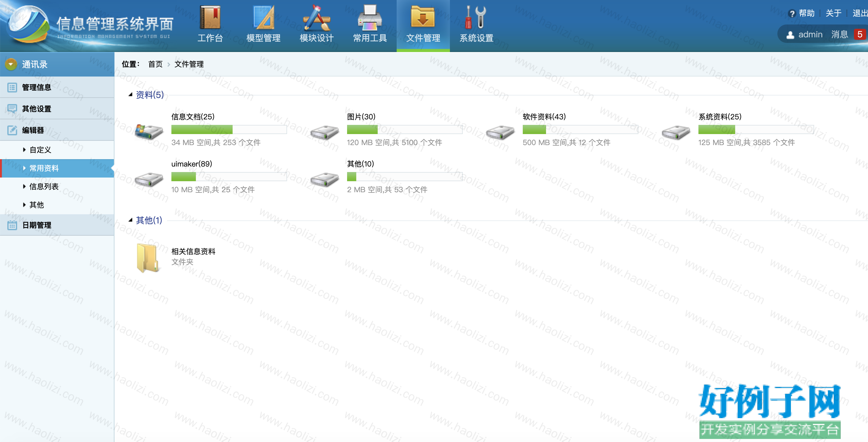868x442 pixels.
Task: Open the 文件管理 folder icon
Action: [x=423, y=17]
